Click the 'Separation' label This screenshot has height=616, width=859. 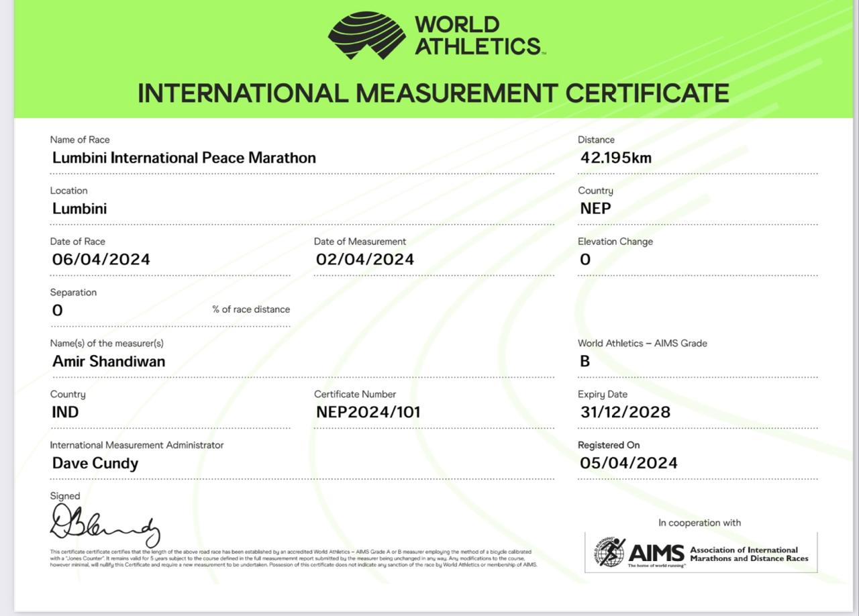click(x=73, y=293)
